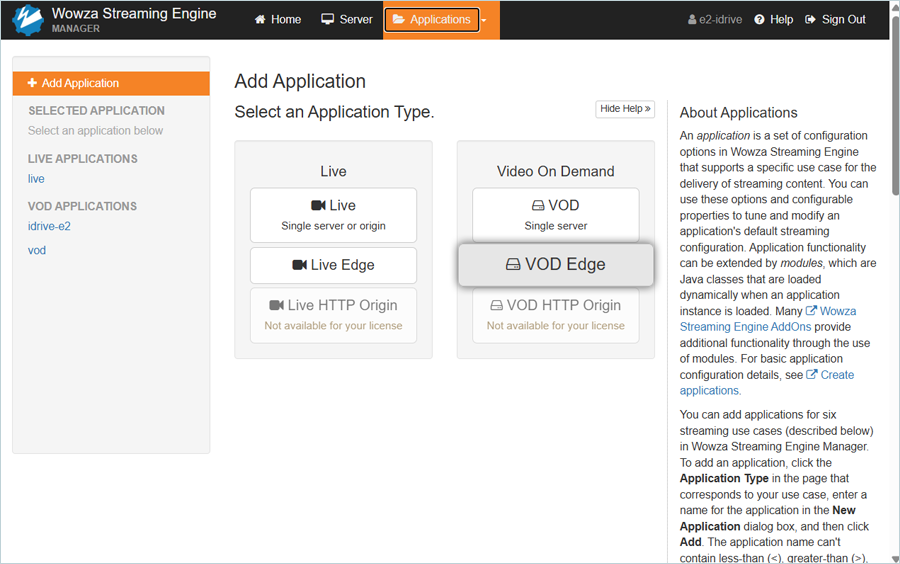Click 'Select an application below' text
The image size is (900, 564).
click(95, 131)
